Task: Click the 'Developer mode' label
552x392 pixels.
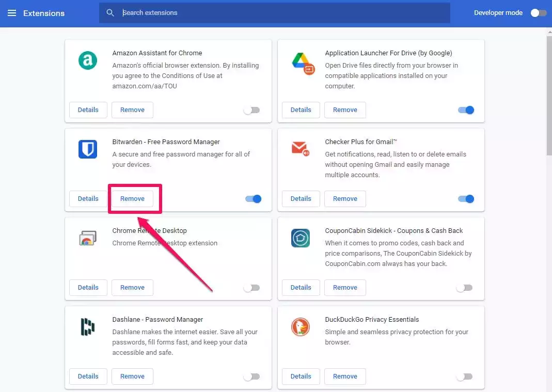Action: [x=498, y=13]
